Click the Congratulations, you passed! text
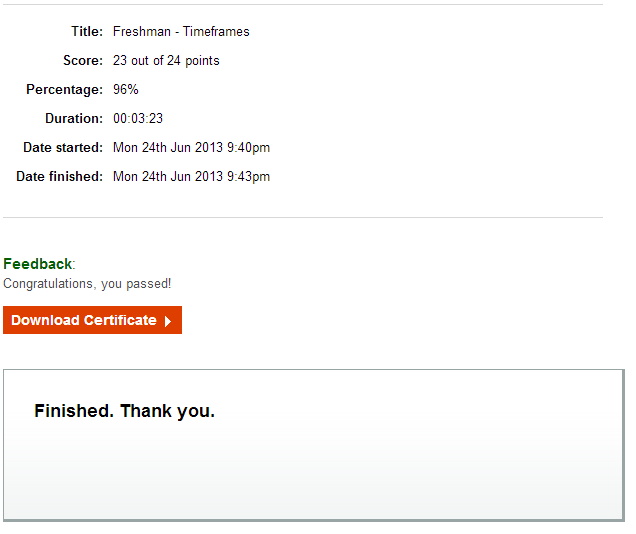 coord(87,283)
